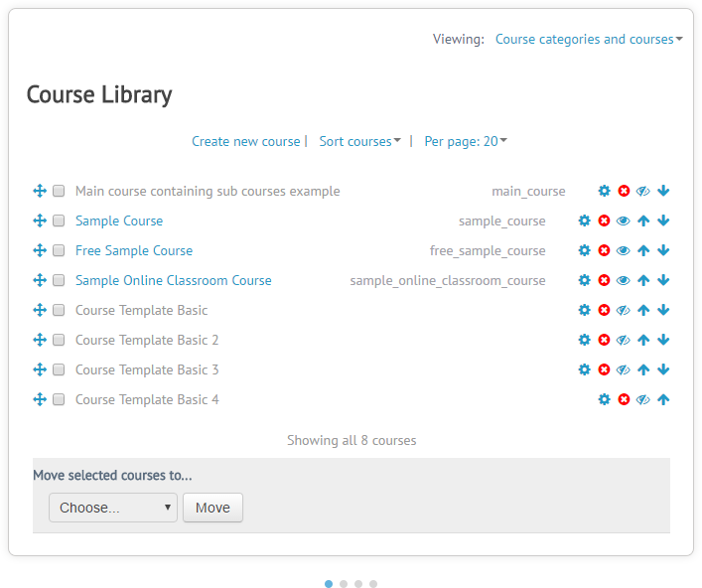702x588 pixels.
Task: Select the Sample Course checkbox
Action: (x=59, y=220)
